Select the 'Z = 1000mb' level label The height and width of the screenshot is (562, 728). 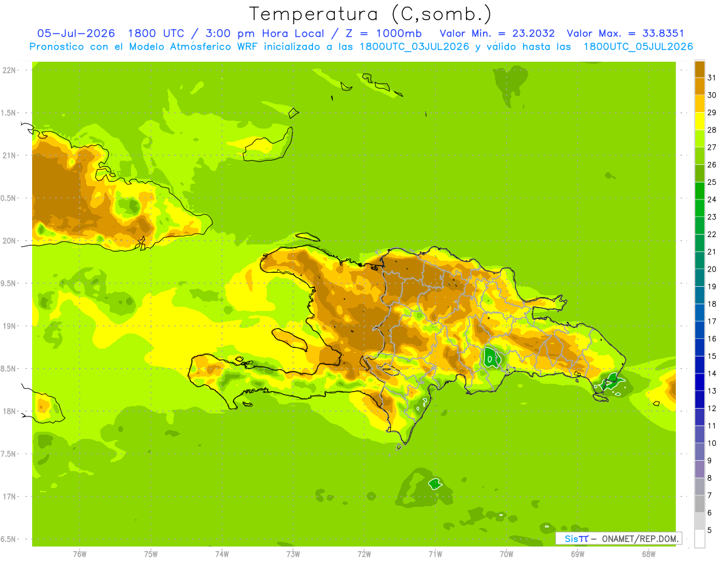[382, 33]
